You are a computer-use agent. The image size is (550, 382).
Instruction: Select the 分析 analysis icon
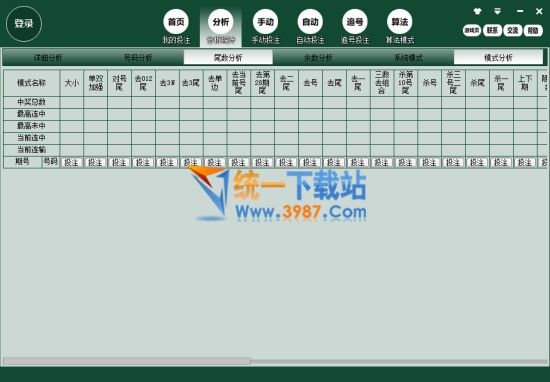(x=221, y=22)
